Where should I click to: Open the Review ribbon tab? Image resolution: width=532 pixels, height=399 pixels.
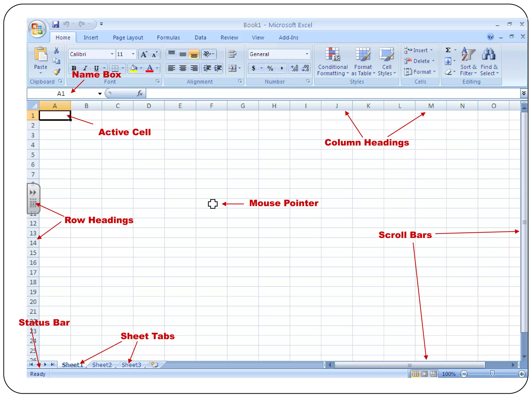(229, 38)
